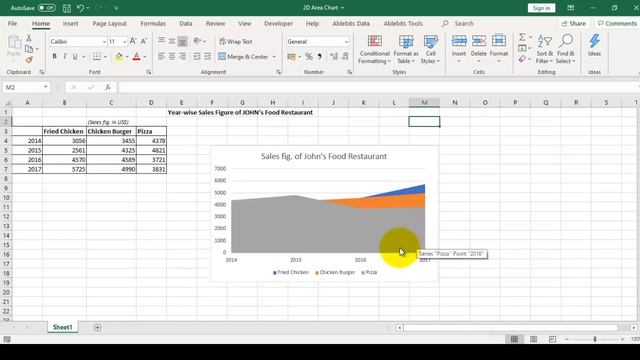The width and height of the screenshot is (640, 360).
Task: Switch to the Formulas tab
Action: click(153, 24)
